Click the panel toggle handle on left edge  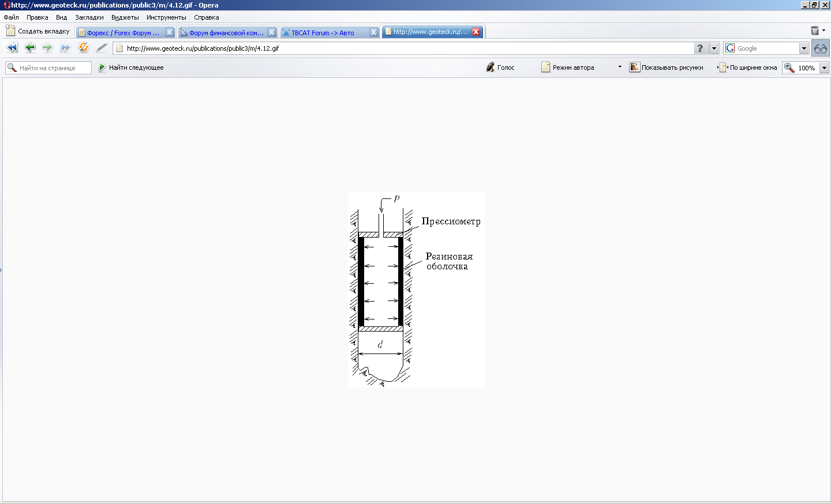point(1,269)
